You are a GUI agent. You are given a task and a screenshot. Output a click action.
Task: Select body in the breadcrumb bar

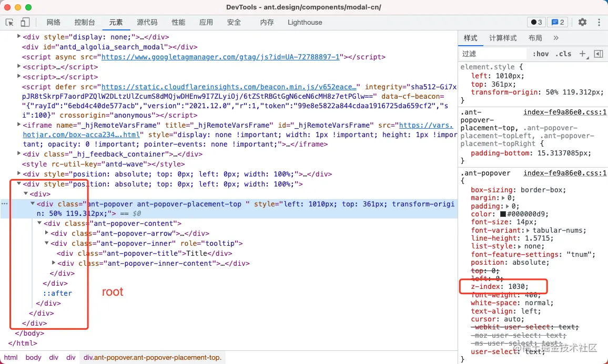click(x=33, y=357)
